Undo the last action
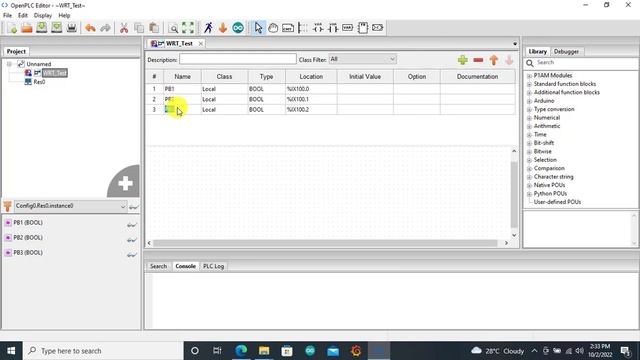Image resolution: width=640 pixels, height=360 pixels. tap(90, 28)
